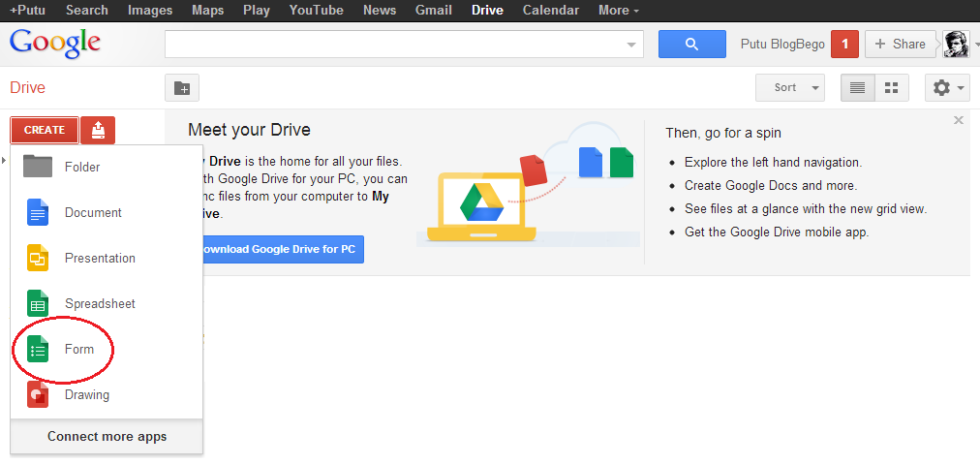Select Document from create menu
980x465 pixels.
(x=107, y=212)
